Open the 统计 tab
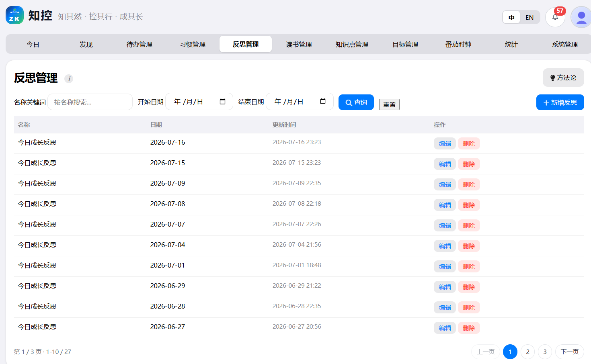The height and width of the screenshot is (364, 591). pyautogui.click(x=511, y=44)
